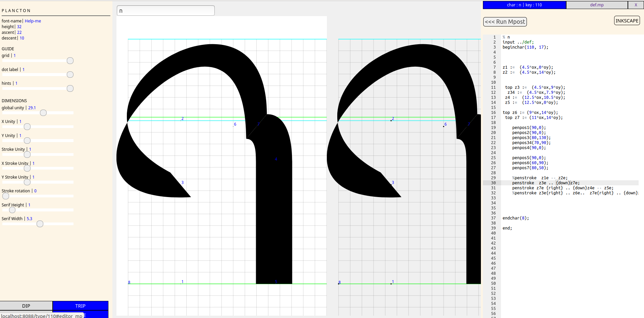Click the global unity slider handle
The width and height of the screenshot is (644, 318).
(x=43, y=113)
